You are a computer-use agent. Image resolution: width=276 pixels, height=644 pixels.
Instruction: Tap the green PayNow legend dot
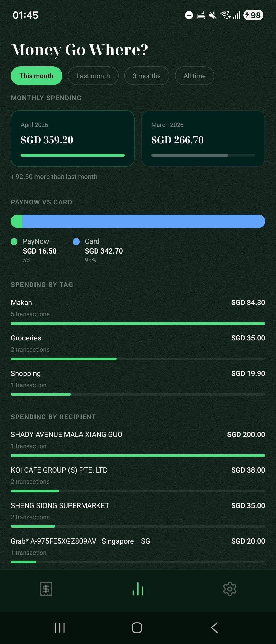14,241
